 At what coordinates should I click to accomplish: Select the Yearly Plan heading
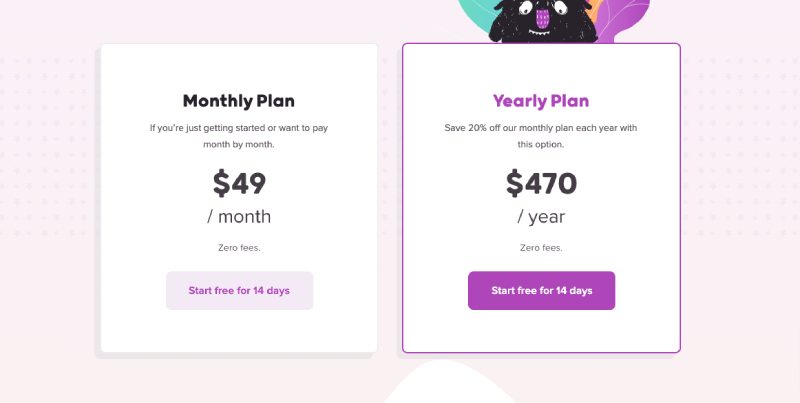541,101
